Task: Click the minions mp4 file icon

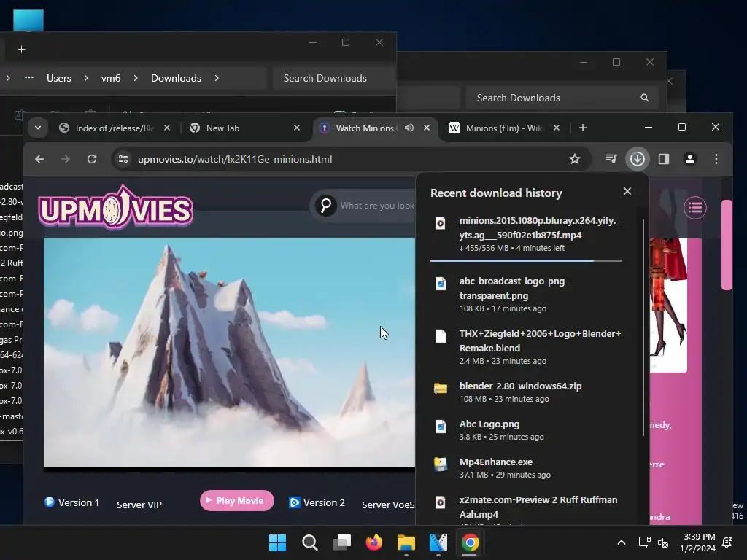Action: click(441, 223)
